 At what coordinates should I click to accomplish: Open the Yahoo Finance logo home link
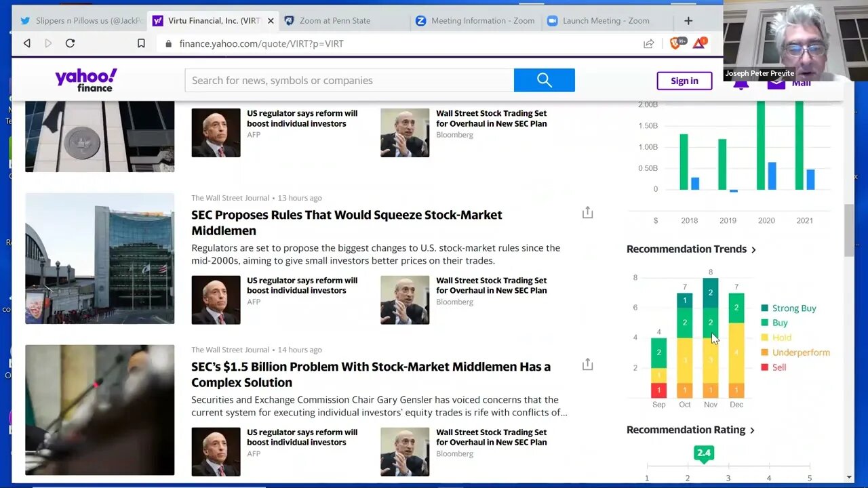point(86,80)
